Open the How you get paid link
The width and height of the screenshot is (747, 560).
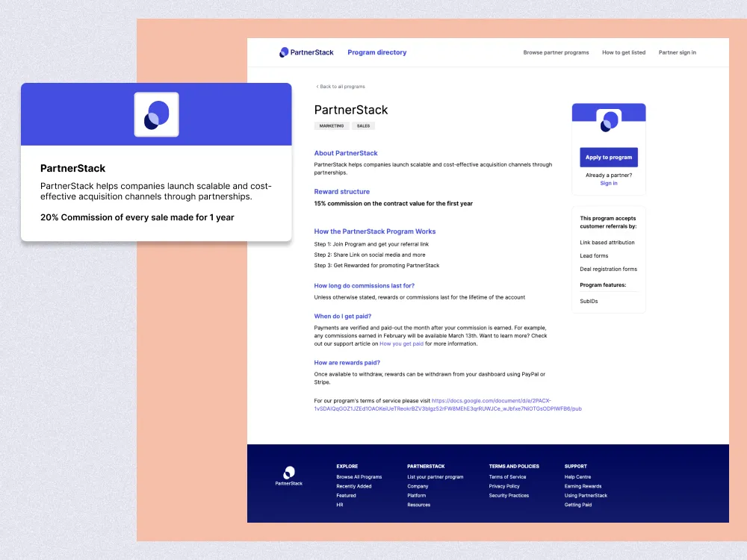[x=401, y=343]
